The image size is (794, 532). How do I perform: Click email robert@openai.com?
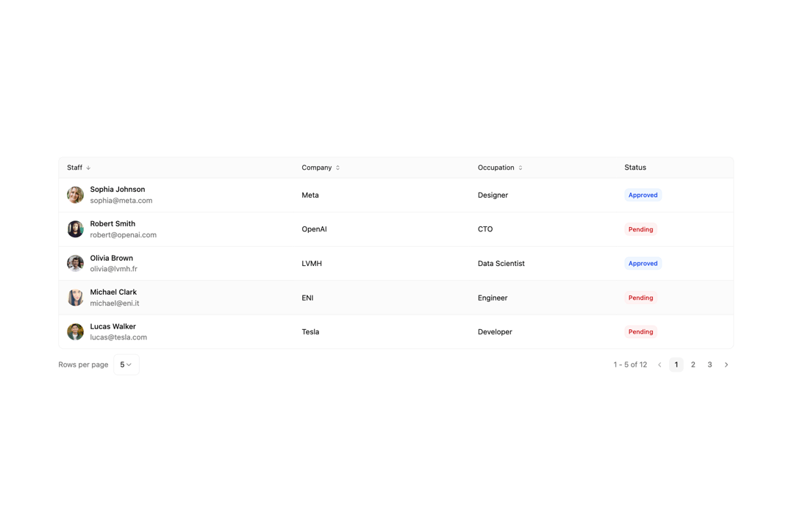(123, 235)
